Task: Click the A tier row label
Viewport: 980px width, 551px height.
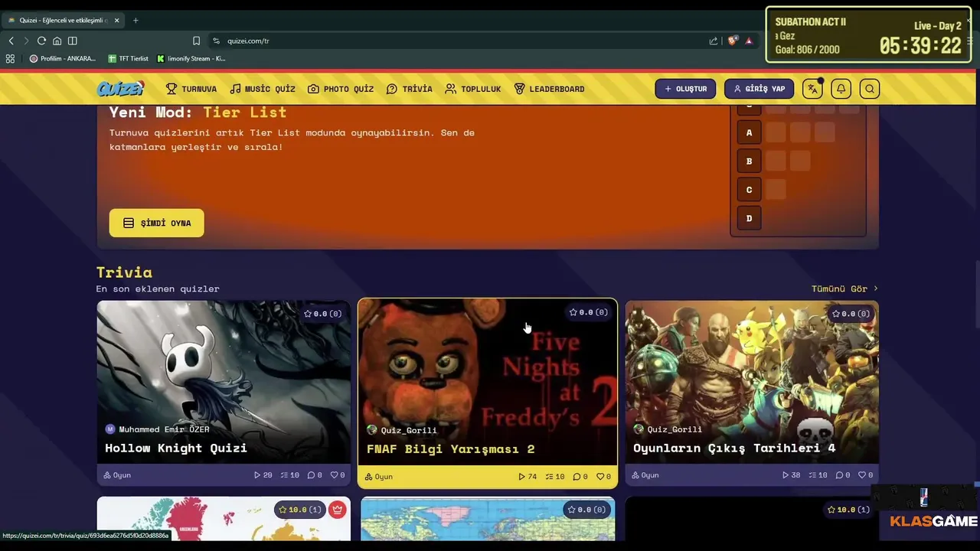Action: [749, 132]
